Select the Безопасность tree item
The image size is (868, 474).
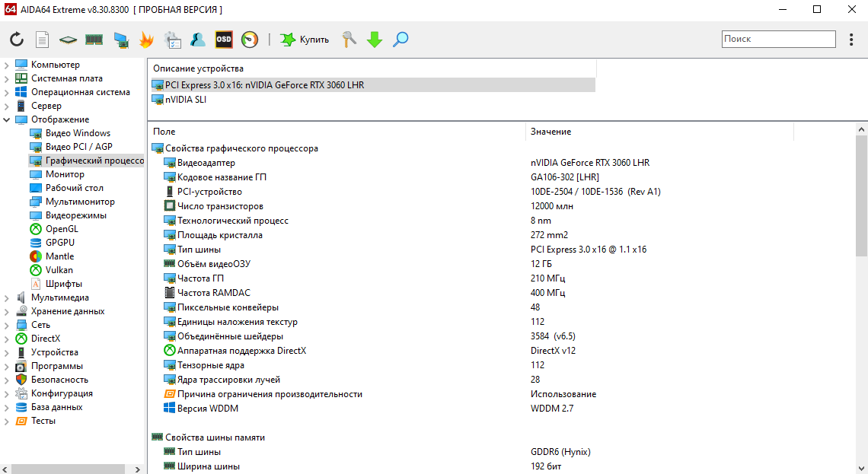pyautogui.click(x=59, y=380)
